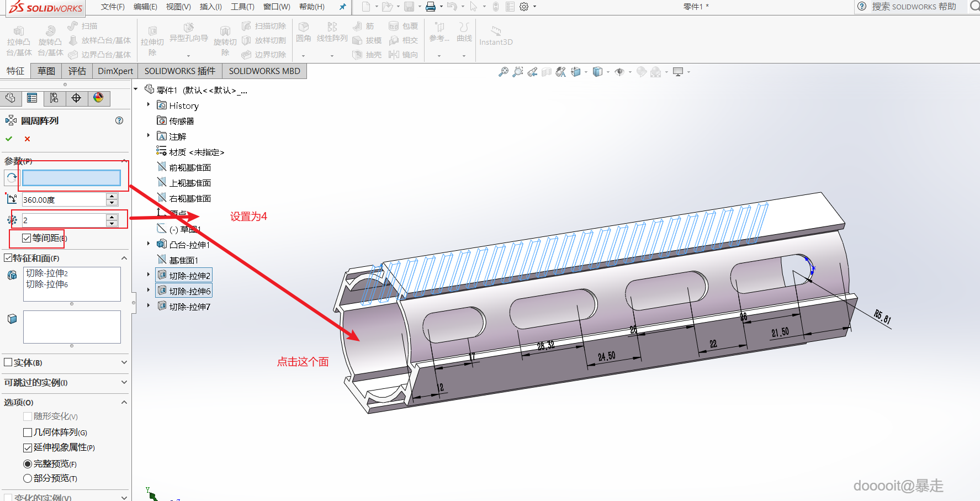Enable the 几何体阵列 checkbox
980x501 pixels.
point(28,433)
